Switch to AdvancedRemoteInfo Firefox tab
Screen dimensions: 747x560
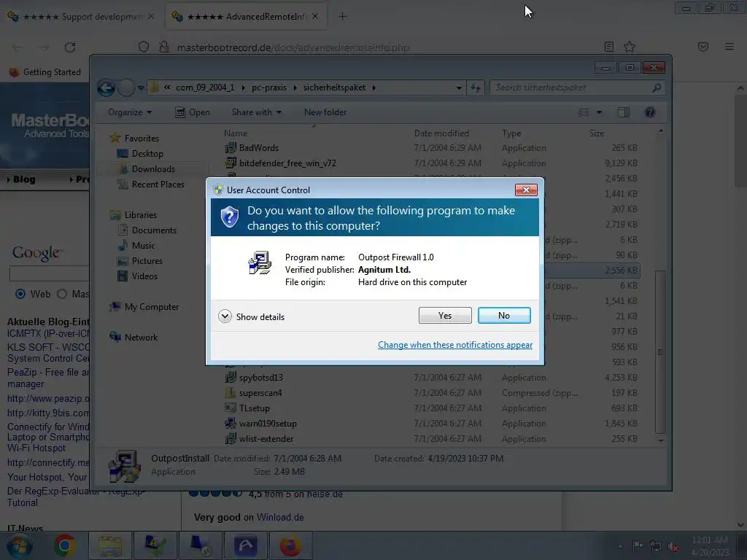click(247, 17)
